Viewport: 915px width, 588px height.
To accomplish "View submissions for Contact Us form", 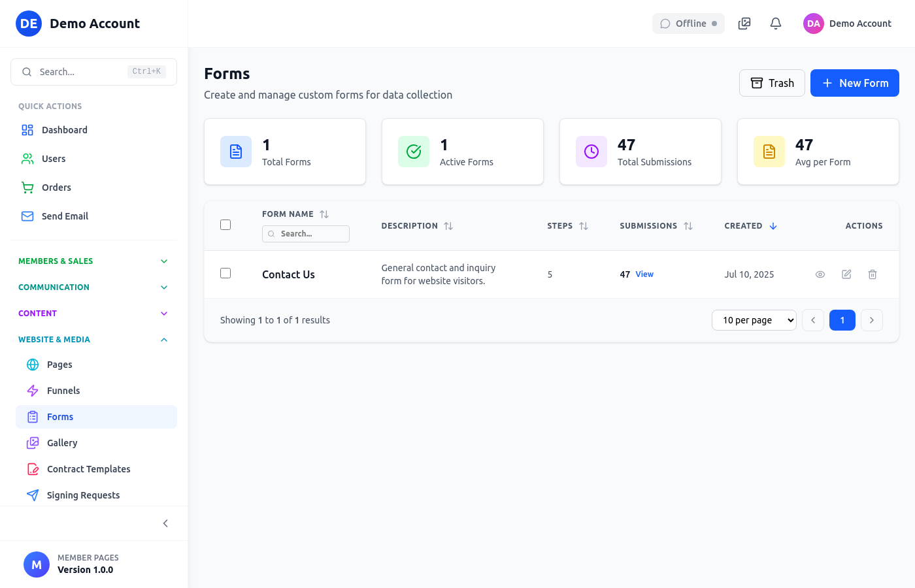I will (x=644, y=274).
